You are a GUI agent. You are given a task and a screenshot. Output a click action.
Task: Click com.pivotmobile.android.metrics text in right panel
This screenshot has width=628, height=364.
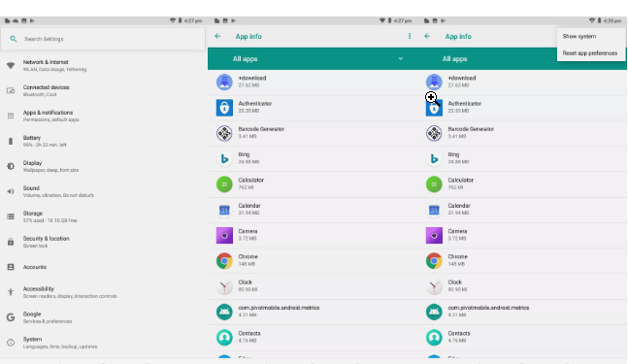488,308
